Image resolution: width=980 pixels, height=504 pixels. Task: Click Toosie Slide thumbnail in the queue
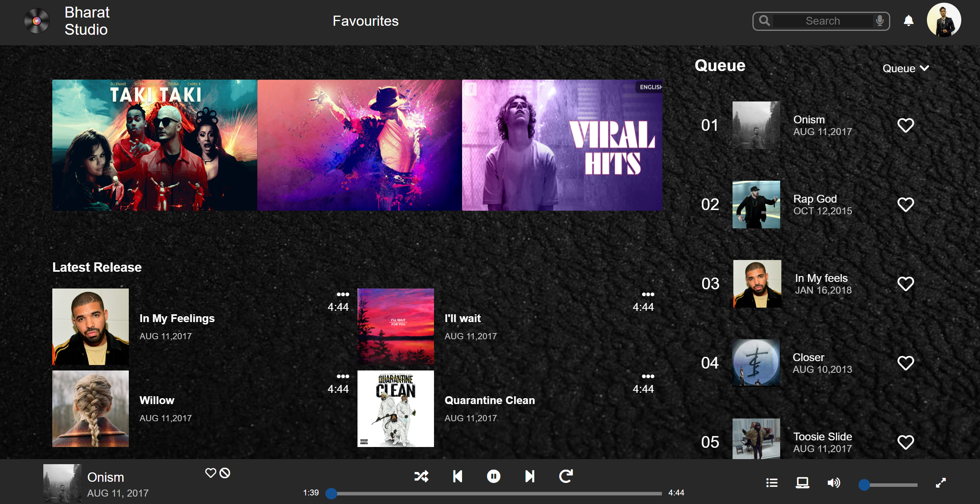point(756,439)
